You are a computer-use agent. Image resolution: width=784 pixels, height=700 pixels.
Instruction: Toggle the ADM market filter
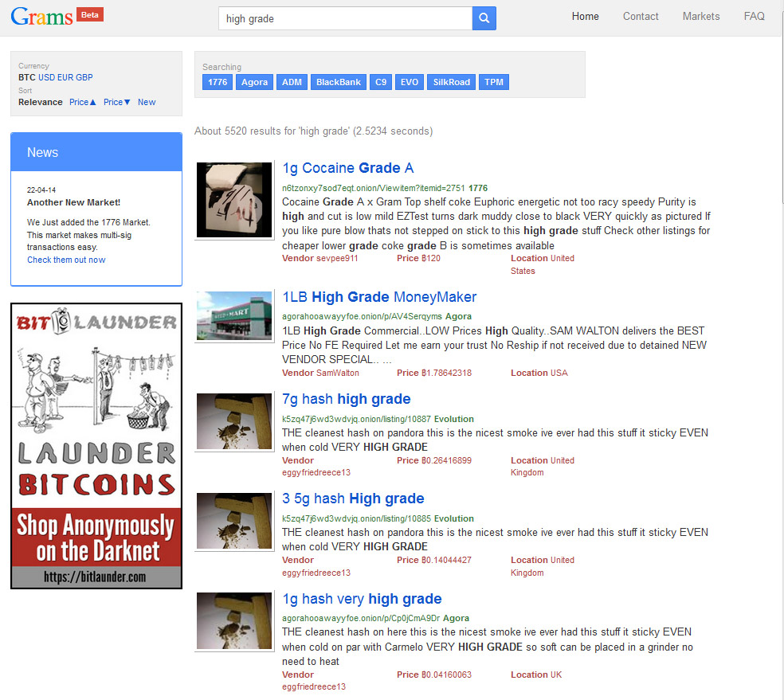click(x=292, y=82)
